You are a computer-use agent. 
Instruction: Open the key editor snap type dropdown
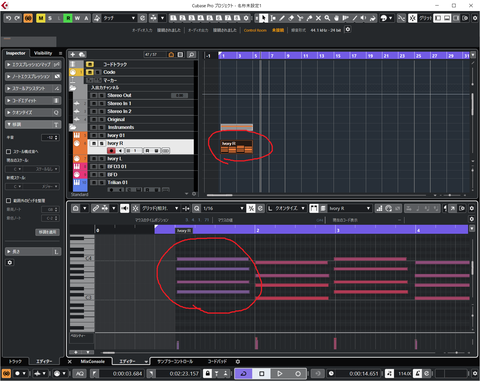click(x=161, y=208)
